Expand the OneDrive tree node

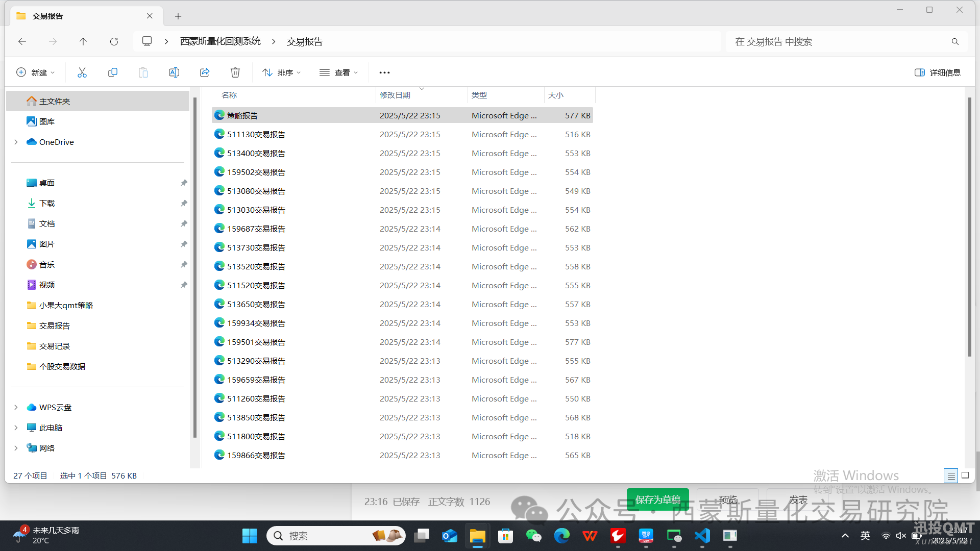16,142
